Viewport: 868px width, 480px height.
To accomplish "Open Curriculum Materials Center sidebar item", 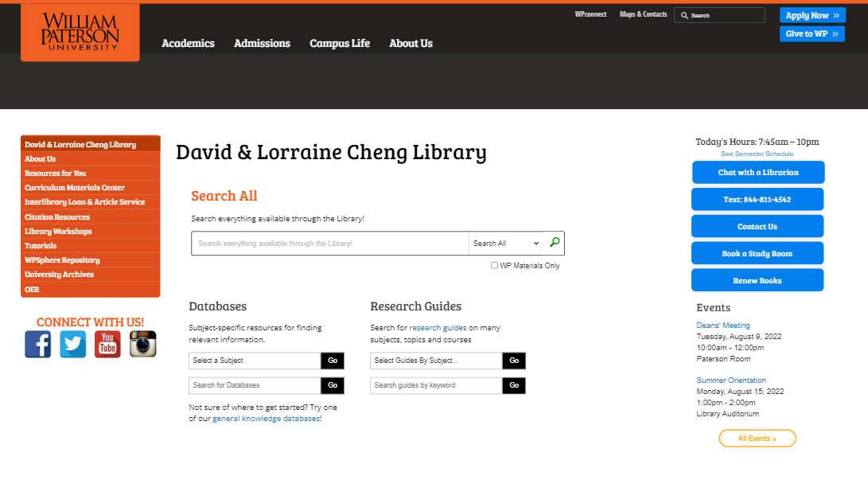I will [91, 188].
